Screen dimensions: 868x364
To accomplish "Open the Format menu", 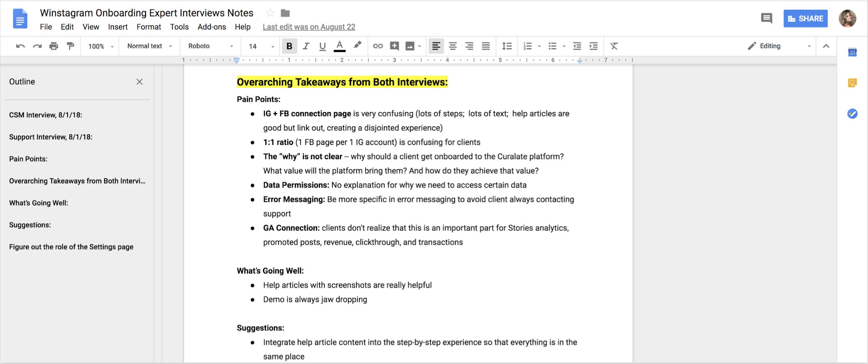I will (149, 27).
